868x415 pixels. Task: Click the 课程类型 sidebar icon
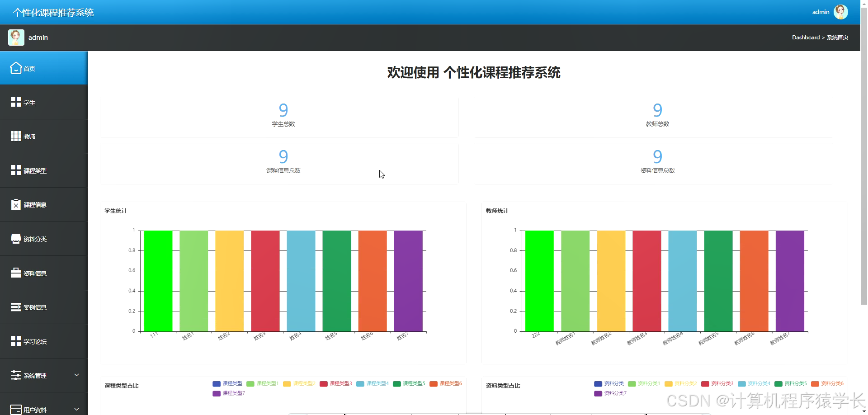click(16, 170)
